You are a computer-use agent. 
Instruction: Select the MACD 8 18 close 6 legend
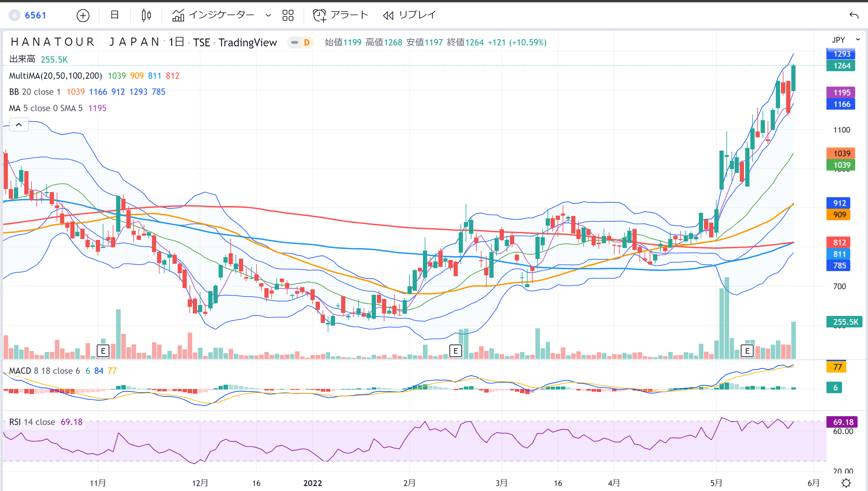point(45,371)
